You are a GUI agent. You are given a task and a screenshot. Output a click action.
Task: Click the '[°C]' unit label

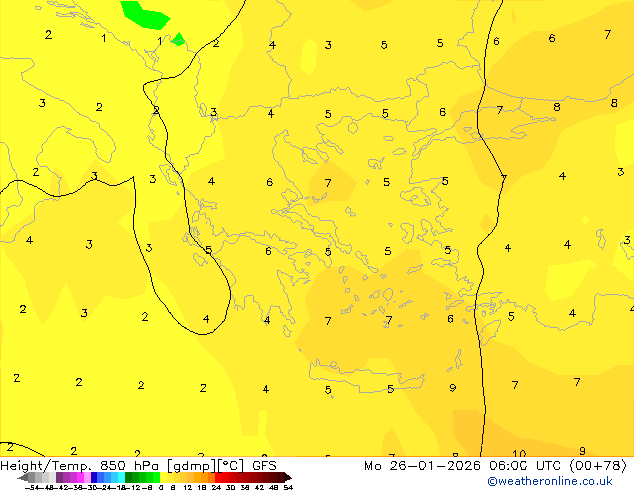pyautogui.click(x=231, y=466)
